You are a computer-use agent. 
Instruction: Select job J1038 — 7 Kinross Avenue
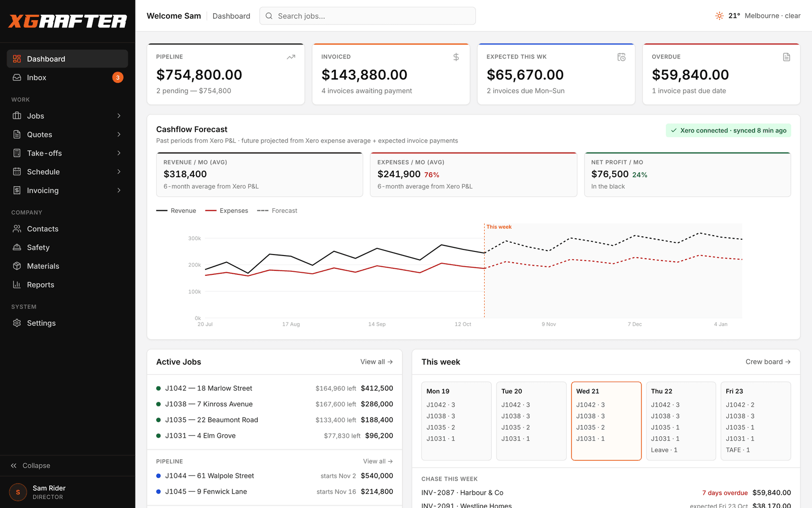(275, 404)
